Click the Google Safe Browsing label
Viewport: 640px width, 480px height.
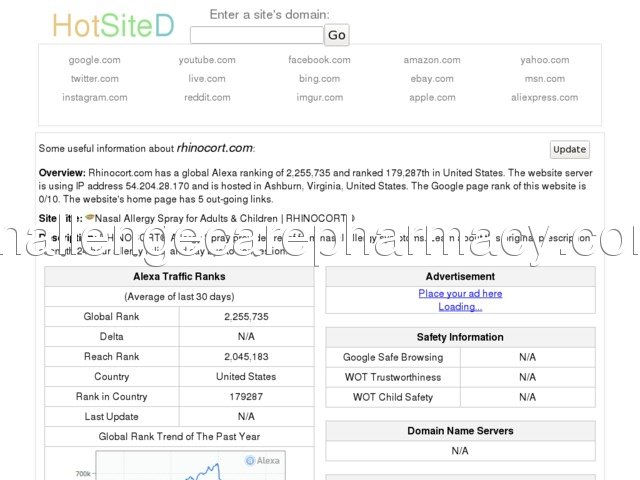pos(393,357)
